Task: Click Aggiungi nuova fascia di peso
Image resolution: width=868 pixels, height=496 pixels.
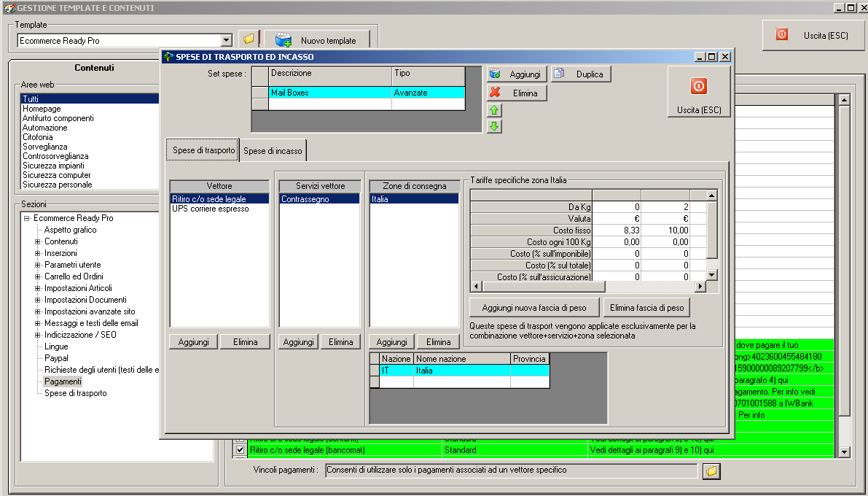Action: (x=535, y=307)
